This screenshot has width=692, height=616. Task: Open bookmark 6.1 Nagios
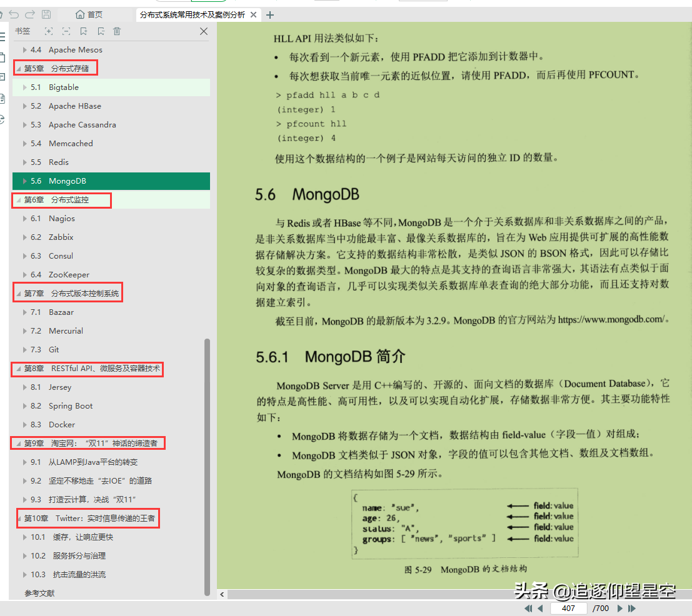click(x=53, y=218)
